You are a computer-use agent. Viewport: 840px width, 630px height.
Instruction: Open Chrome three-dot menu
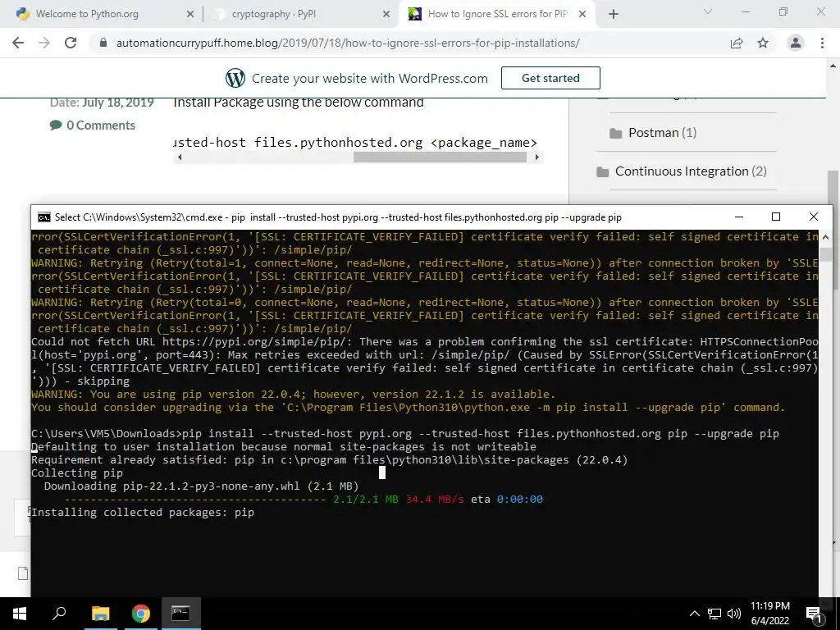[822, 43]
